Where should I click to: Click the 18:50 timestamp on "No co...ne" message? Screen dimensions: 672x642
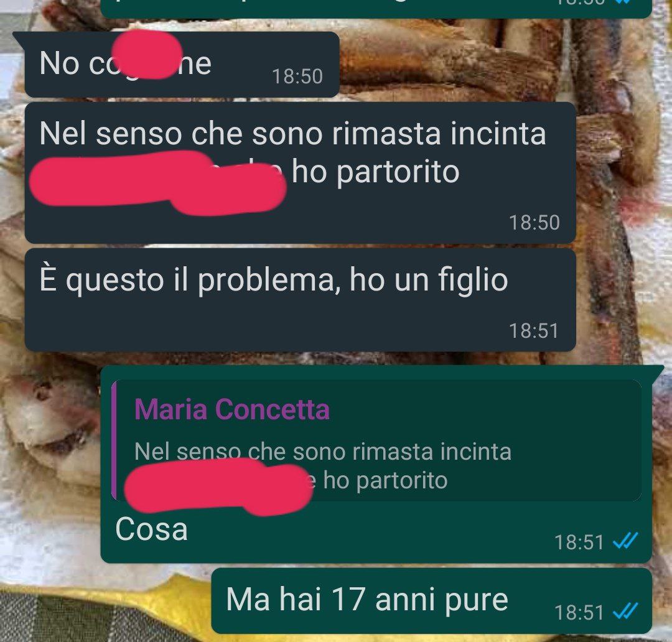coord(297,77)
